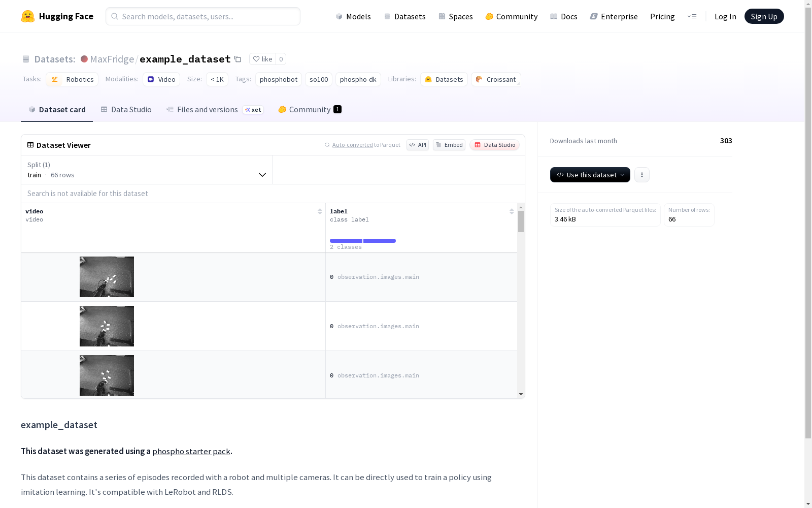Follow the phospho starter pack link

(191, 451)
